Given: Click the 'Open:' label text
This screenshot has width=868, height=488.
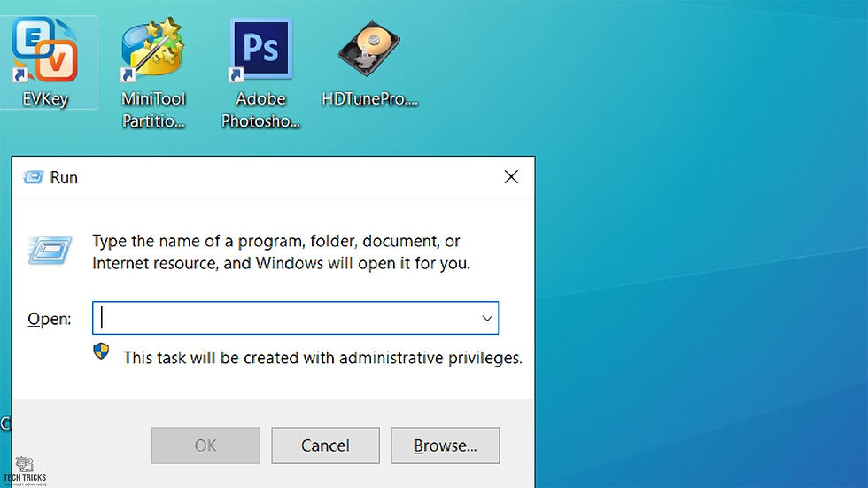Looking at the screenshot, I should pos(50,319).
